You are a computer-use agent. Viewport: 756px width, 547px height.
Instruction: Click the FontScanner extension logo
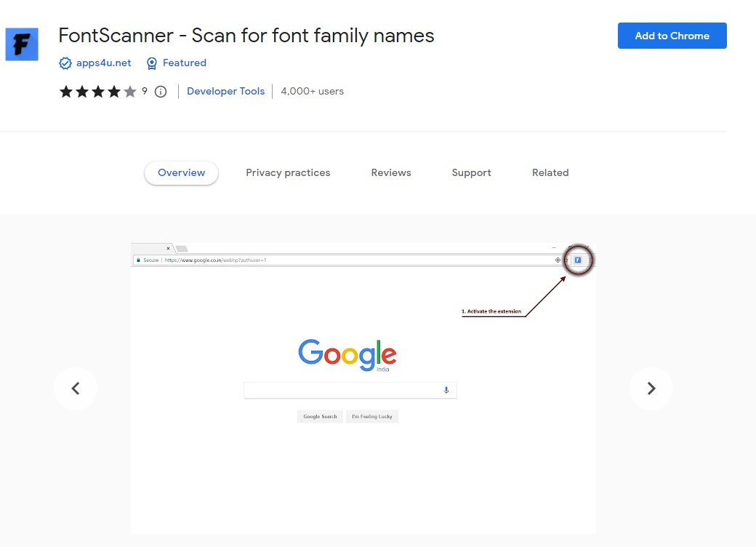click(x=22, y=44)
